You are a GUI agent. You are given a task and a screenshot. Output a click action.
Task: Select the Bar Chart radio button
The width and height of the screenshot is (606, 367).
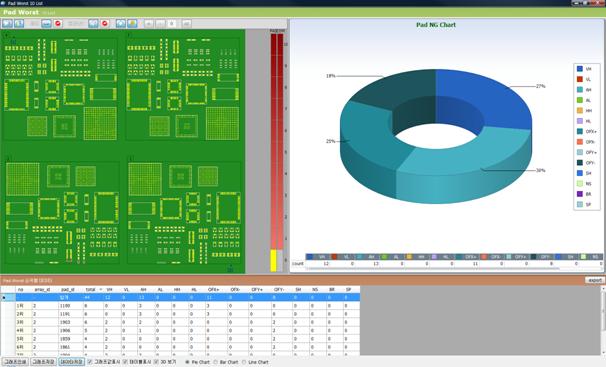216,362
